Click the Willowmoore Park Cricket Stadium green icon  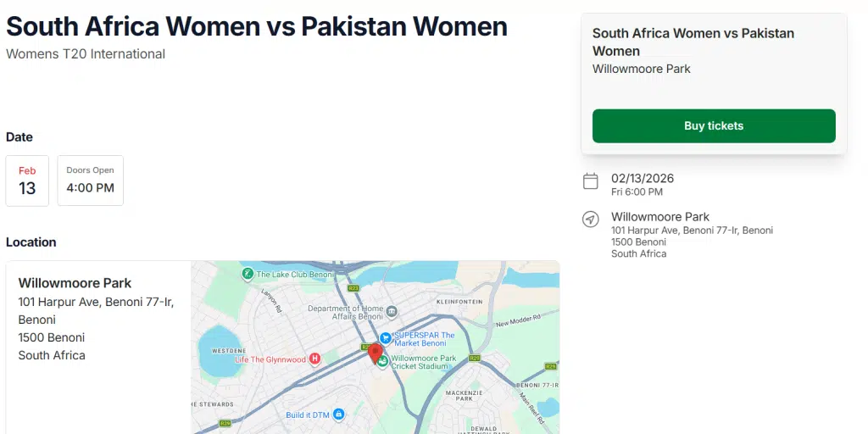[x=383, y=363]
